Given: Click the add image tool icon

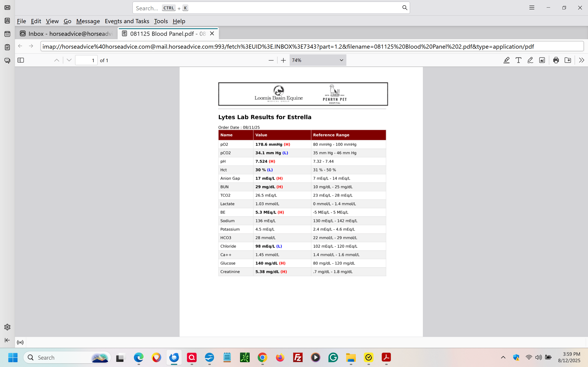Looking at the screenshot, I should click(542, 60).
